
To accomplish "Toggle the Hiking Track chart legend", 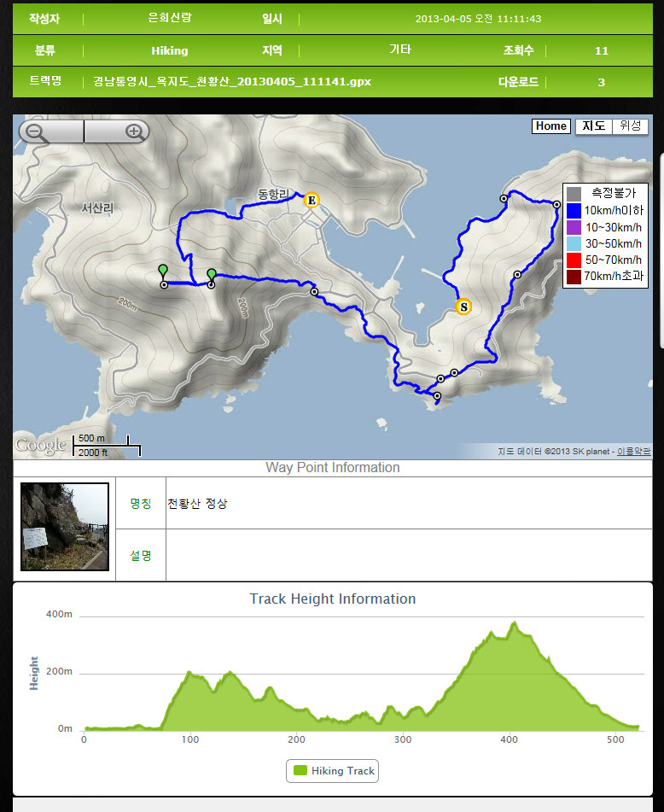I will (x=332, y=770).
